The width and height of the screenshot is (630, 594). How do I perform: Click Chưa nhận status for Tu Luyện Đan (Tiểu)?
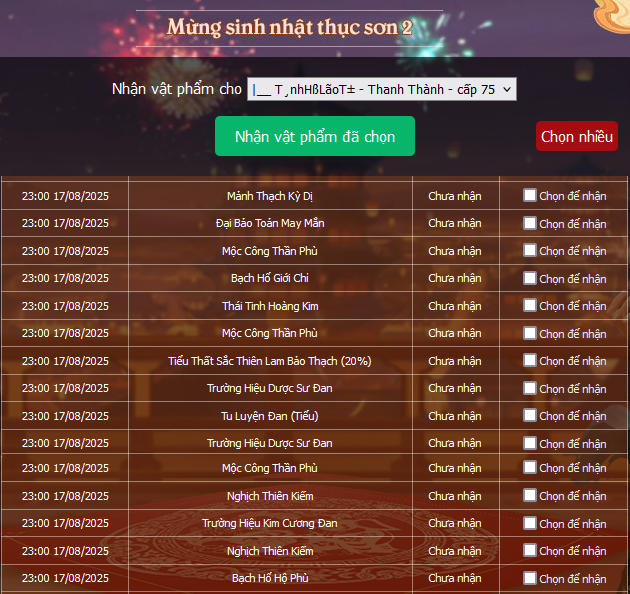pyautogui.click(x=455, y=416)
